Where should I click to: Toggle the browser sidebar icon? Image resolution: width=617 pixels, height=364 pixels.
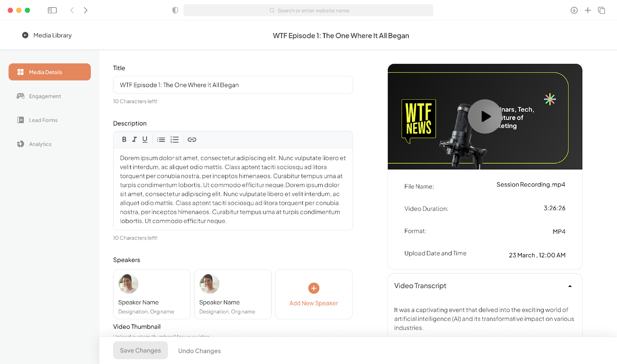(x=52, y=10)
